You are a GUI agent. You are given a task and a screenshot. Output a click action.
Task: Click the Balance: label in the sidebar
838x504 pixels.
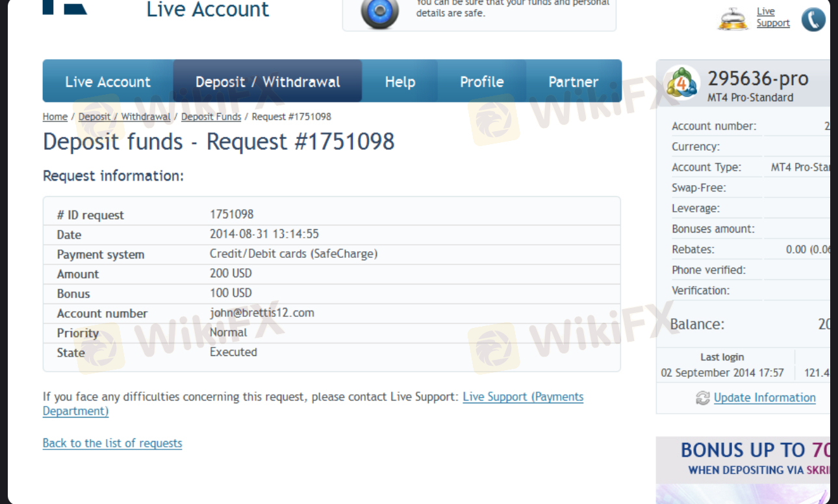[x=697, y=324]
